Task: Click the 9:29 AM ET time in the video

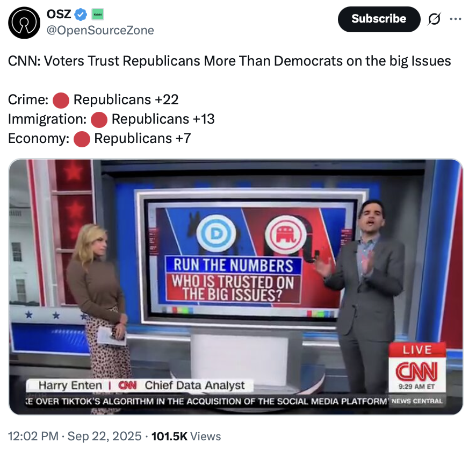Action: pyautogui.click(x=417, y=385)
